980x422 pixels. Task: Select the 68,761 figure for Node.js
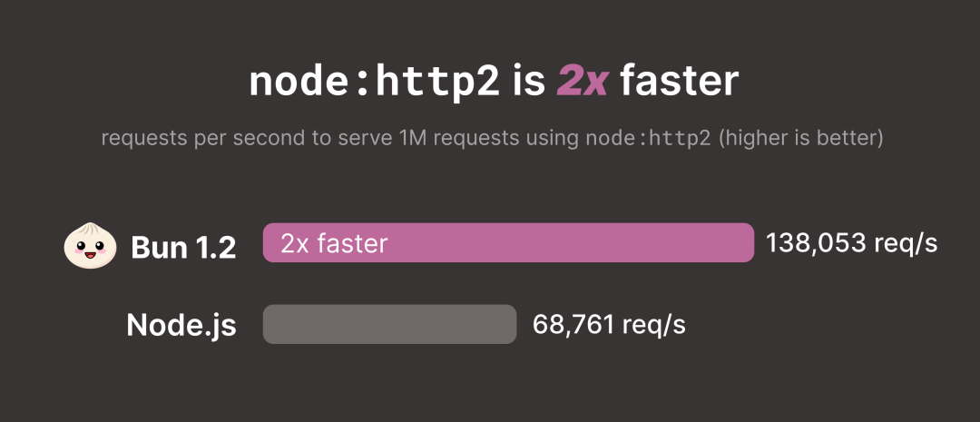click(573, 325)
